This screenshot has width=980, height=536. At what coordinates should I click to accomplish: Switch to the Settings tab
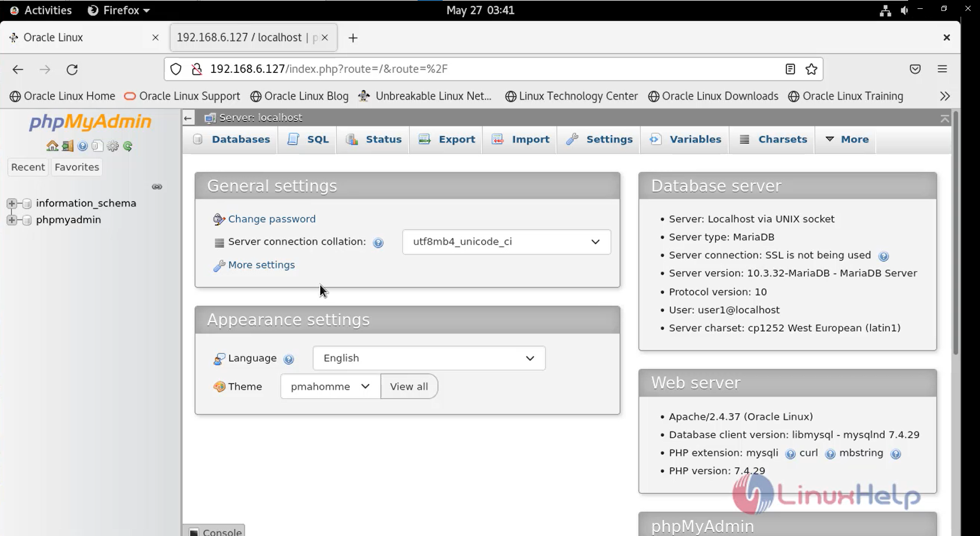pyautogui.click(x=599, y=139)
